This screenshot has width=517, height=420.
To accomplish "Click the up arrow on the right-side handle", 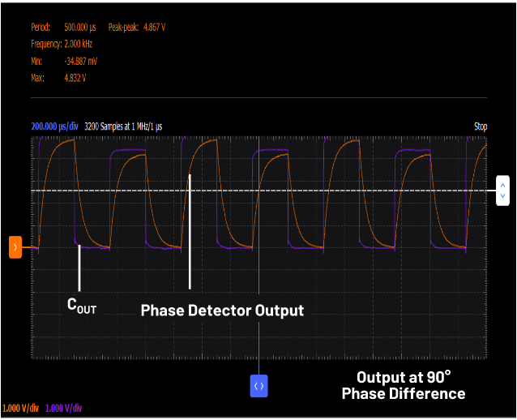I will coord(502,186).
